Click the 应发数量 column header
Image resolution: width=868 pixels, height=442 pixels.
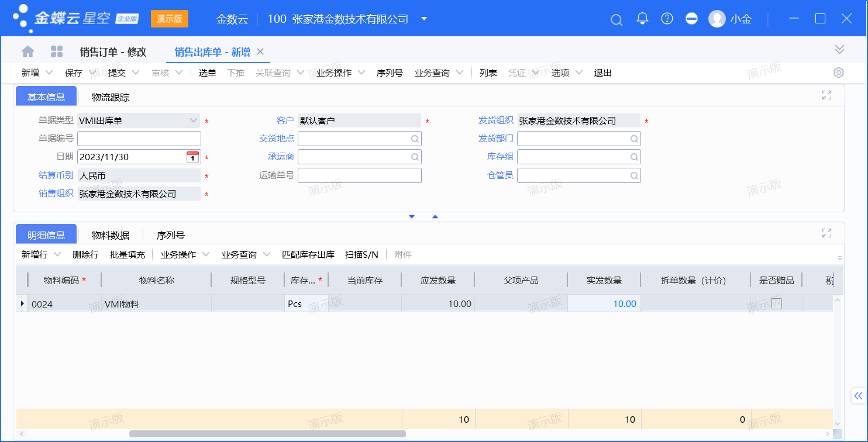click(438, 280)
